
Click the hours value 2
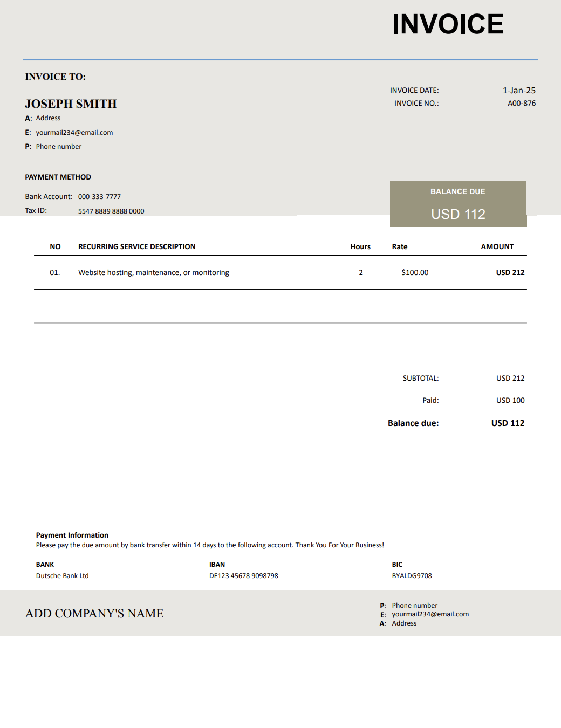point(361,272)
